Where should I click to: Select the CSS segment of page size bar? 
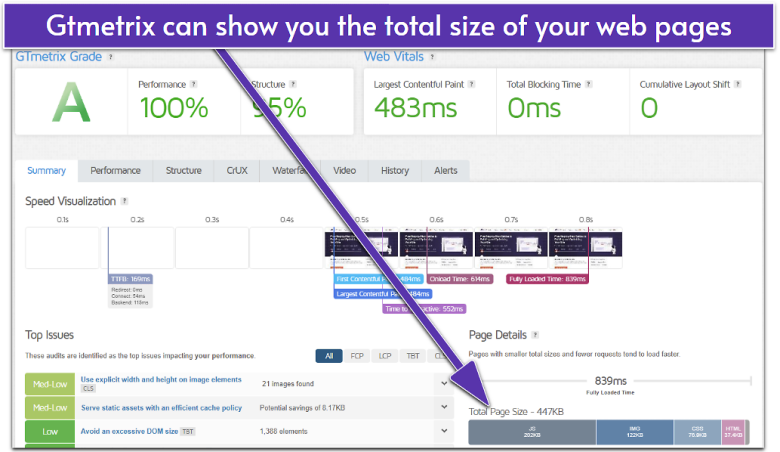click(x=697, y=432)
